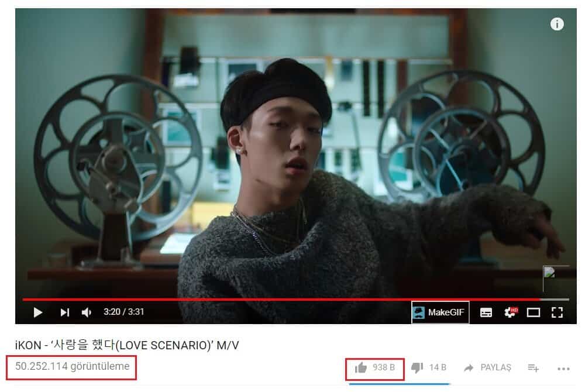Open the HD settings gear
This screenshot has width=585, height=392.
[511, 312]
